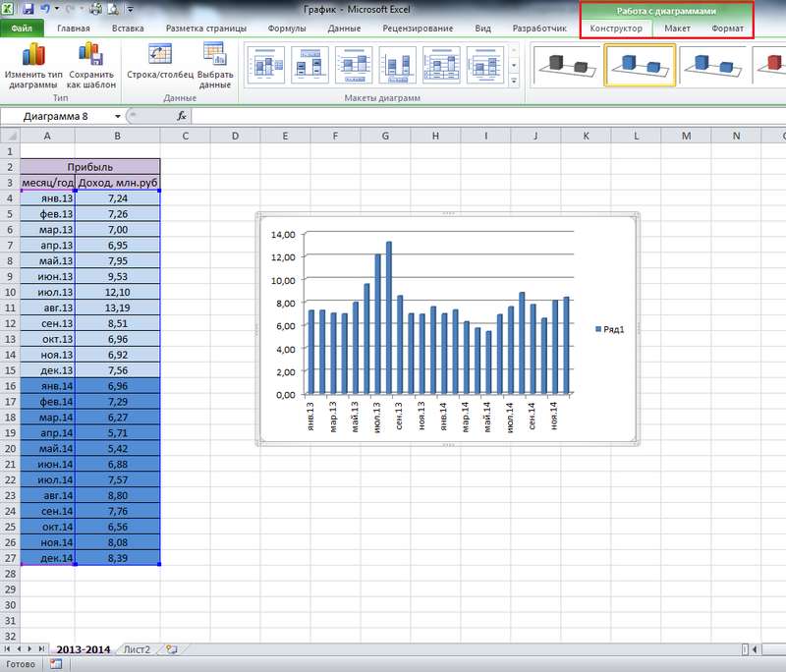Screen dimensions: 786x672
Task: Open the Формулы ribbon tab
Action: click(x=287, y=28)
